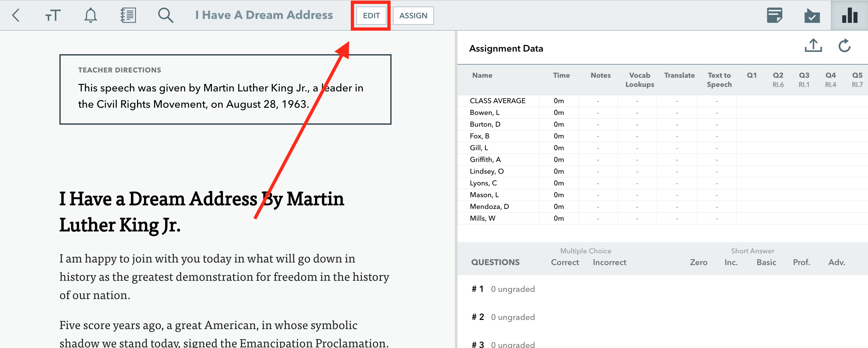Image resolution: width=868 pixels, height=348 pixels.
Task: Click the Assignment Data heading
Action: pos(506,49)
